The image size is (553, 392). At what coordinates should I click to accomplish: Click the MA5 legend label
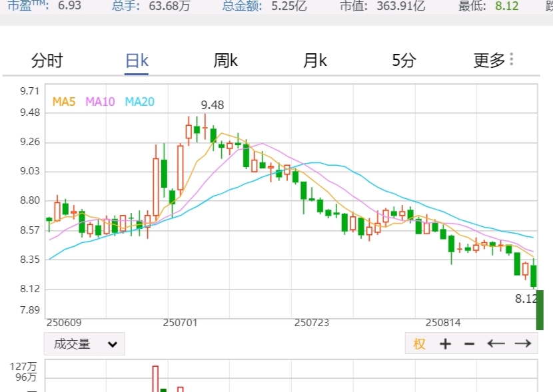click(x=64, y=102)
